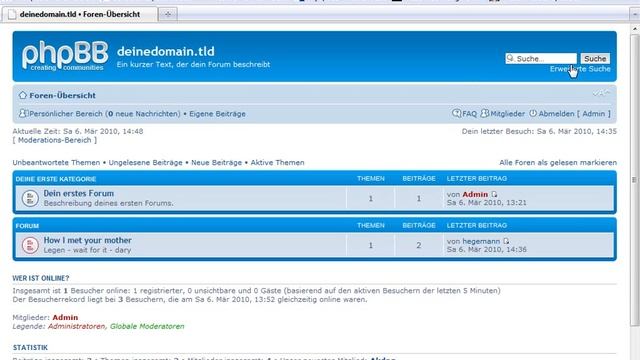Screen dimensions: 640x360
Task: Click the page vertical scrollbar
Action: (635, 180)
